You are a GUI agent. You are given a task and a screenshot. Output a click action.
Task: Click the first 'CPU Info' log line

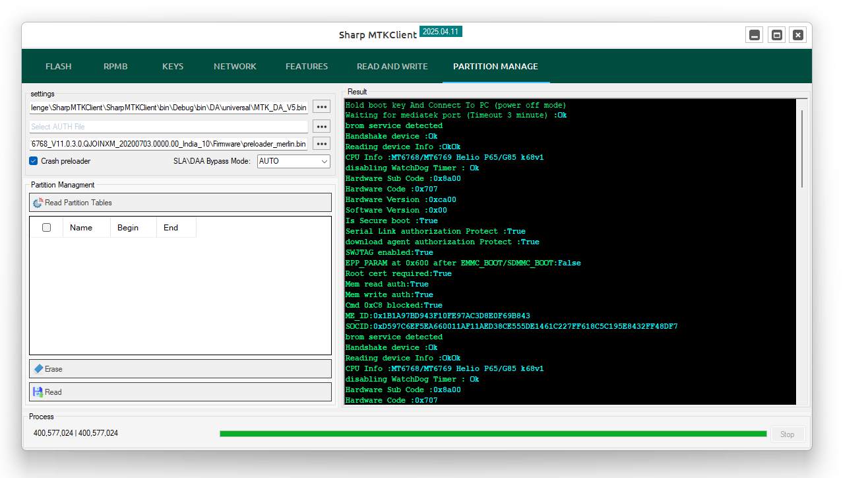pyautogui.click(x=445, y=157)
